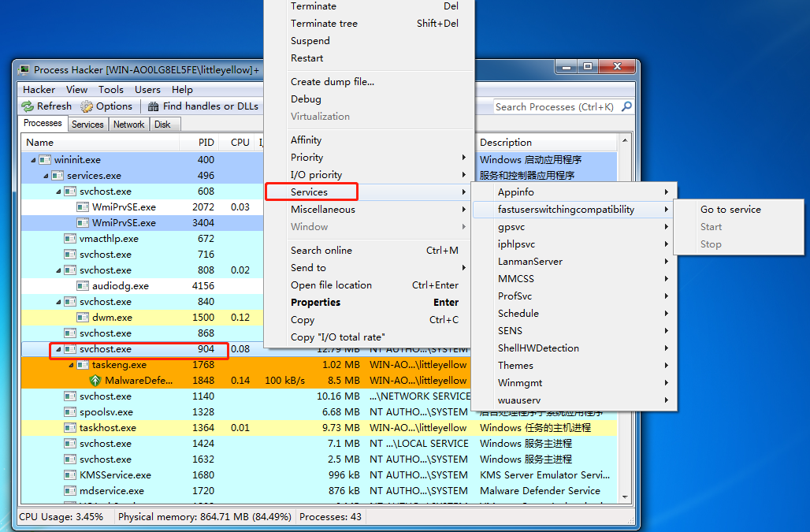The image size is (810, 532).
Task: Click the taskeng.exe process icon
Action: pyautogui.click(x=83, y=365)
